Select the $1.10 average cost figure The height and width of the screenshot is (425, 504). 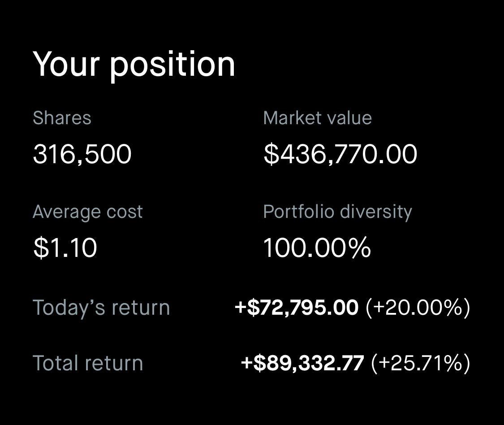point(65,248)
